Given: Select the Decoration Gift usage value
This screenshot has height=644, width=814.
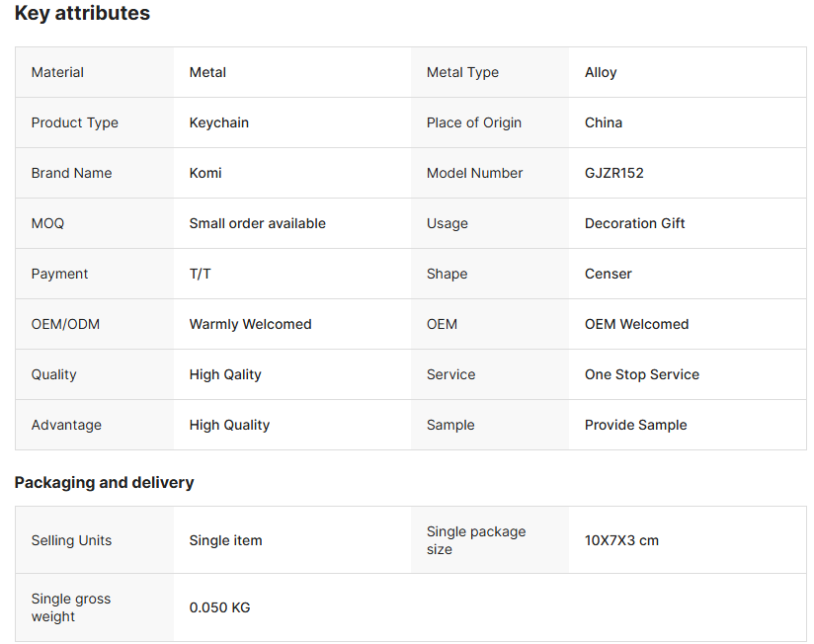Looking at the screenshot, I should coord(635,223).
